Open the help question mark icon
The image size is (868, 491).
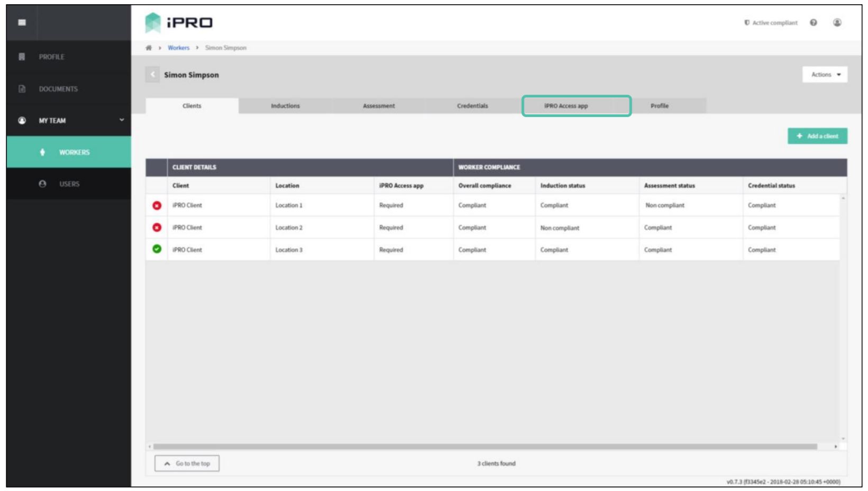click(814, 22)
